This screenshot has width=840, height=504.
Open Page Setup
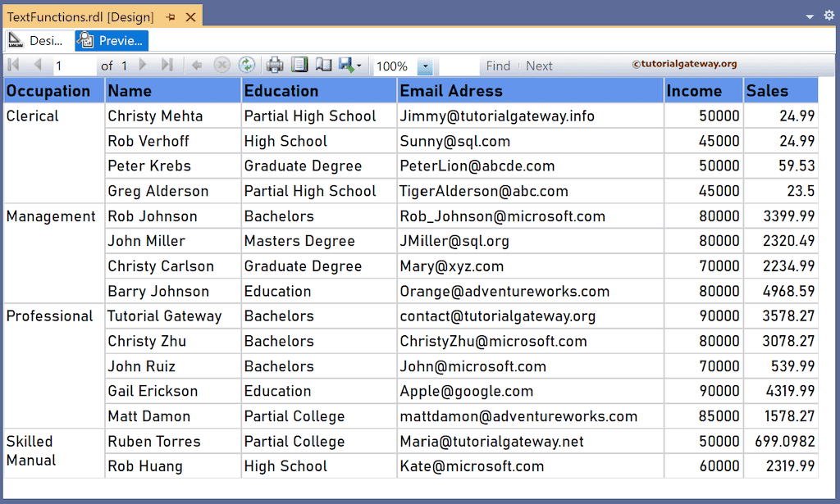[x=324, y=64]
